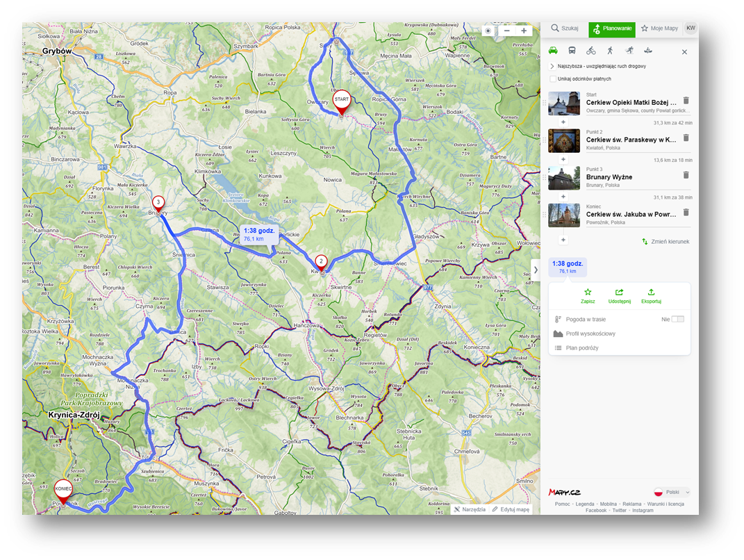Click Edytuj mapę on the map
The width and height of the screenshot is (744, 560).
511,509
